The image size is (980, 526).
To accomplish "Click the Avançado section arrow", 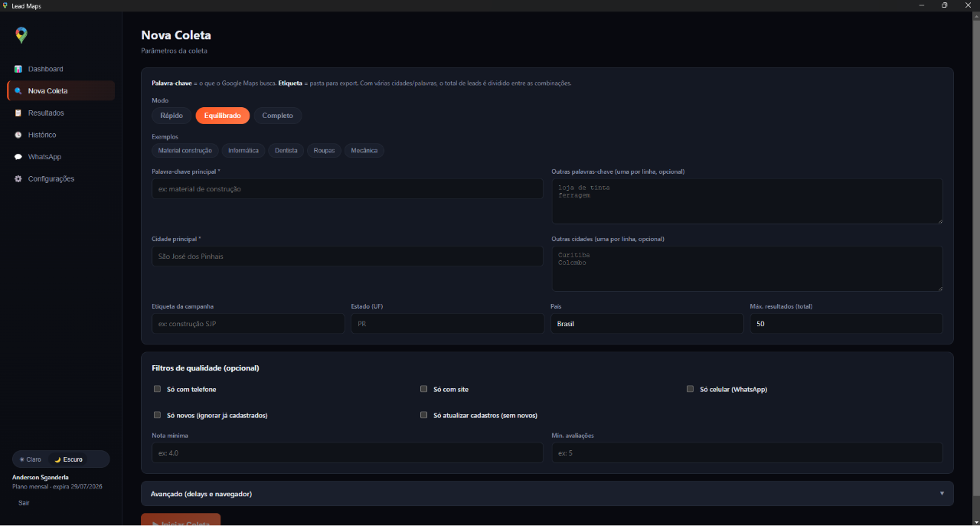I will [x=942, y=493].
